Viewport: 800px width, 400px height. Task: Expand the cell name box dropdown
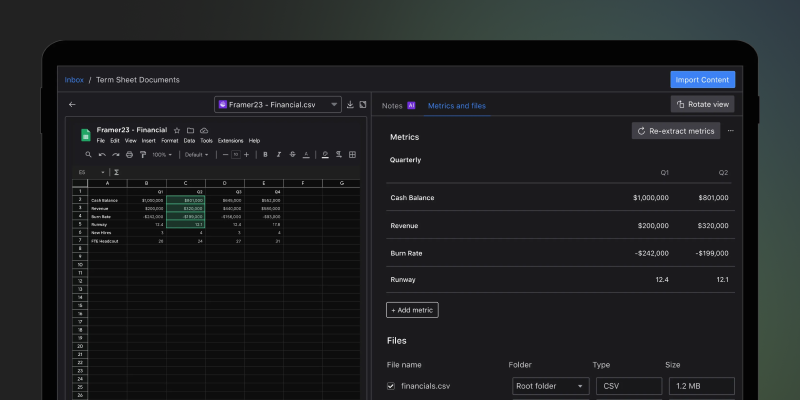point(103,172)
